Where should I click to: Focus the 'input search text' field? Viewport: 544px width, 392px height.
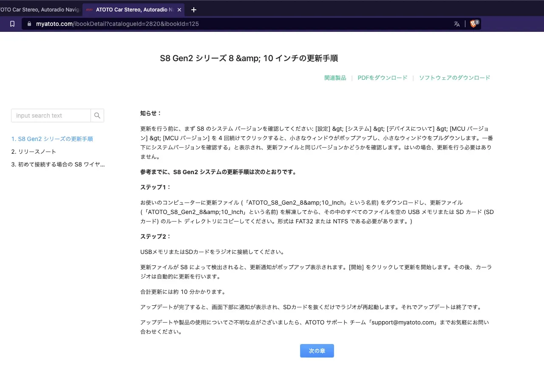click(x=51, y=116)
